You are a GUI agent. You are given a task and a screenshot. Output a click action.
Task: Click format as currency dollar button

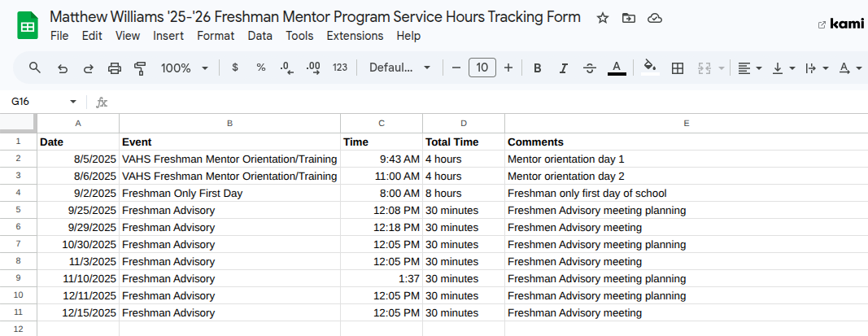(235, 68)
